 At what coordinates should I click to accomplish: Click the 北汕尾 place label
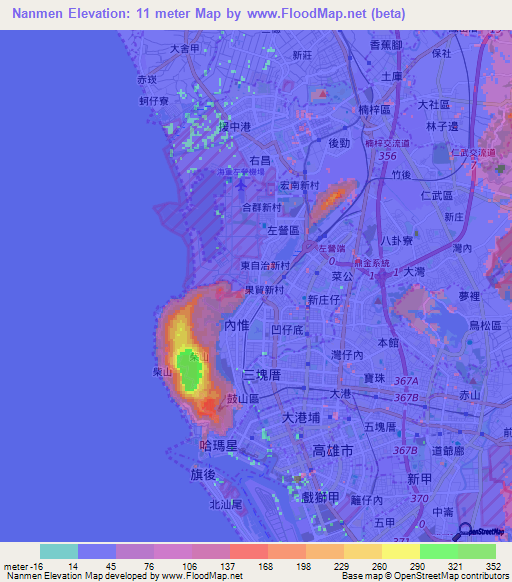[x=226, y=504]
